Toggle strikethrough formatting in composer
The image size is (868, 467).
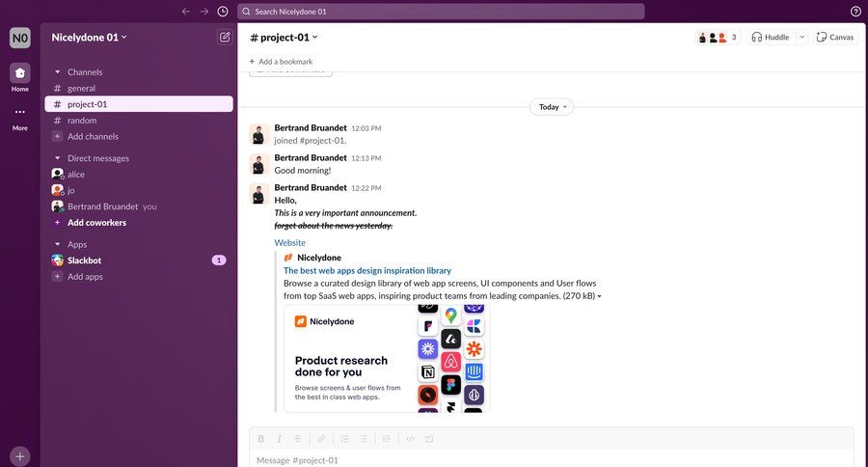pos(298,439)
